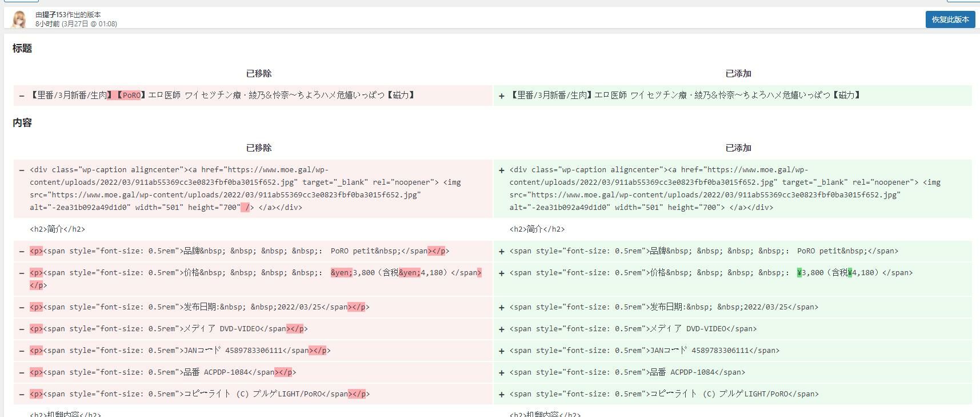Screen dimensions: 980x417
Task: Click minus icon on removed wp-caption div row
Action: click(x=22, y=170)
